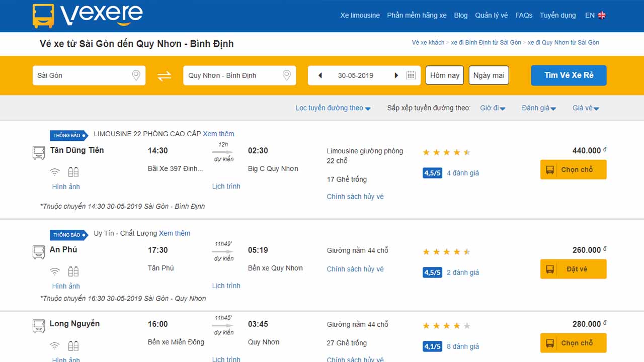Sort routes by Giá vé
The width and height of the screenshot is (644, 362).
pos(586,108)
